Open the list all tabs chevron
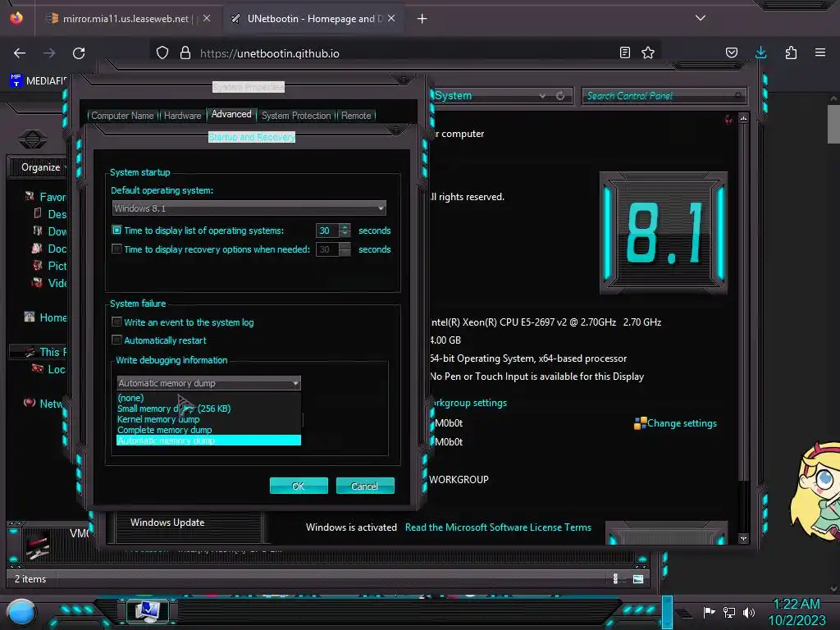This screenshot has width=840, height=630. pos(701,18)
